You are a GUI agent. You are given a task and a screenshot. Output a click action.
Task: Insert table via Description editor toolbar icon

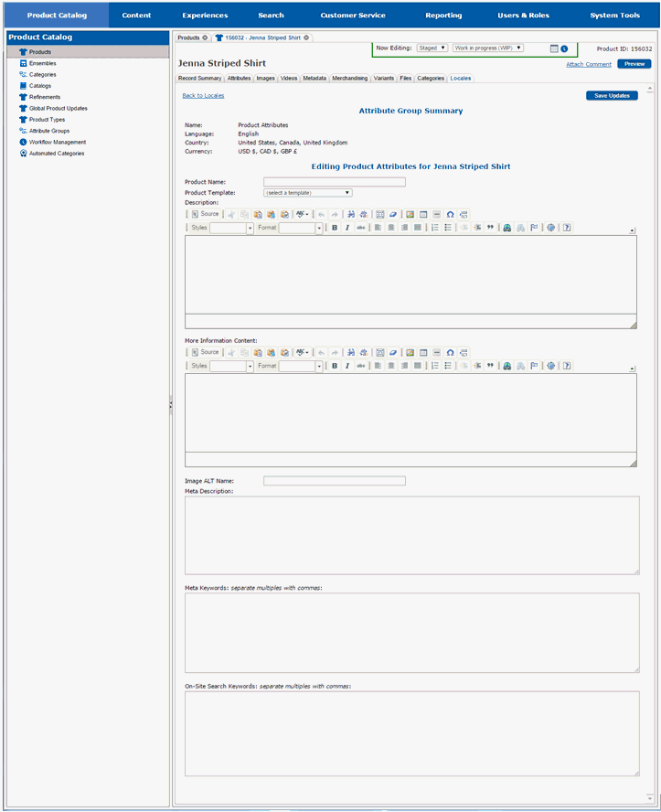[x=423, y=214]
